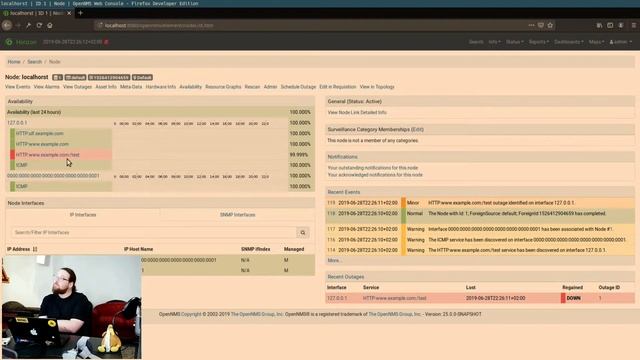Click 127.0.0.1 in Recent Outages row
Screen dimensions: 640x360
[x=337, y=298]
